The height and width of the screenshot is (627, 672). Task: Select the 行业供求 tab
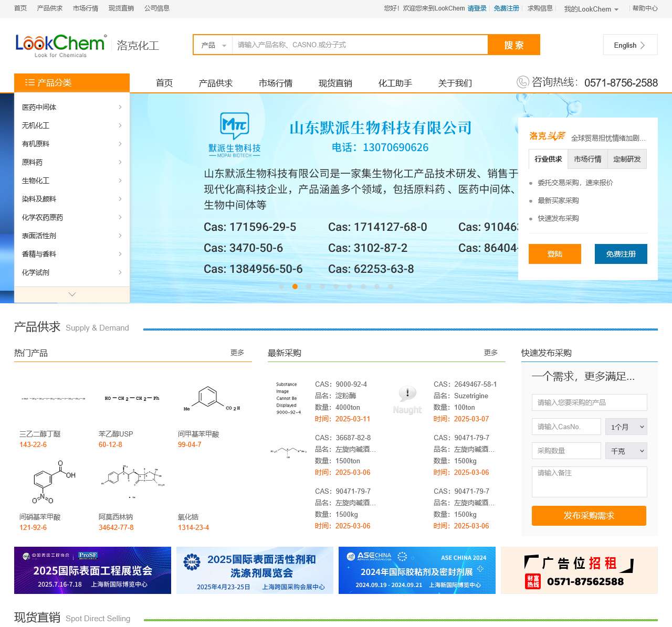pyautogui.click(x=548, y=159)
